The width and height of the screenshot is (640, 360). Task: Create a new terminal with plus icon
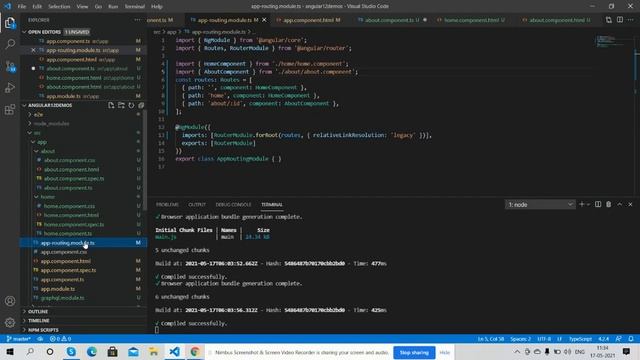pyautogui.click(x=581, y=204)
